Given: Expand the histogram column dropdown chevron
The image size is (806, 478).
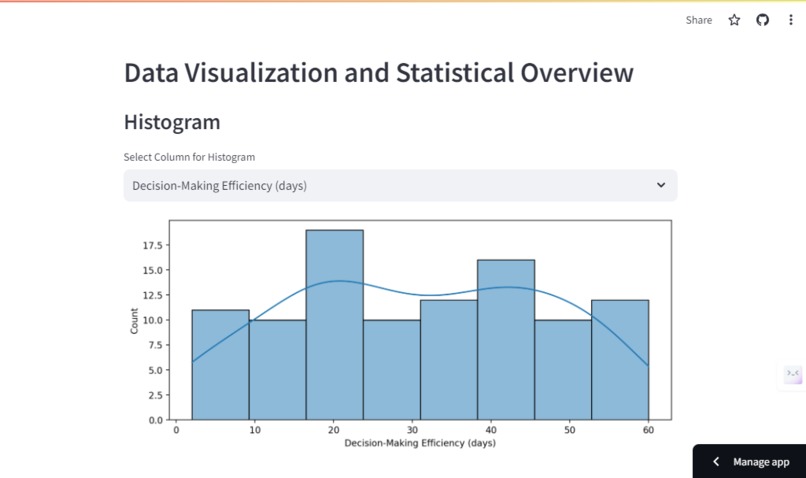Looking at the screenshot, I should point(661,185).
